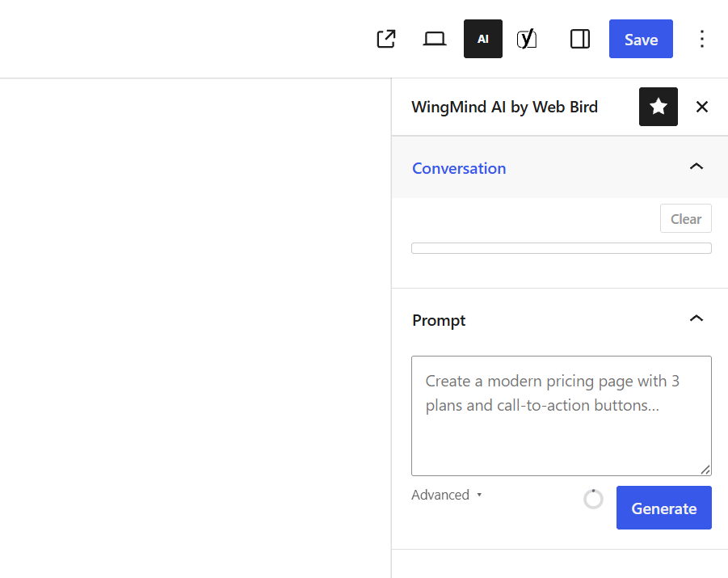Save the current page

point(641,39)
